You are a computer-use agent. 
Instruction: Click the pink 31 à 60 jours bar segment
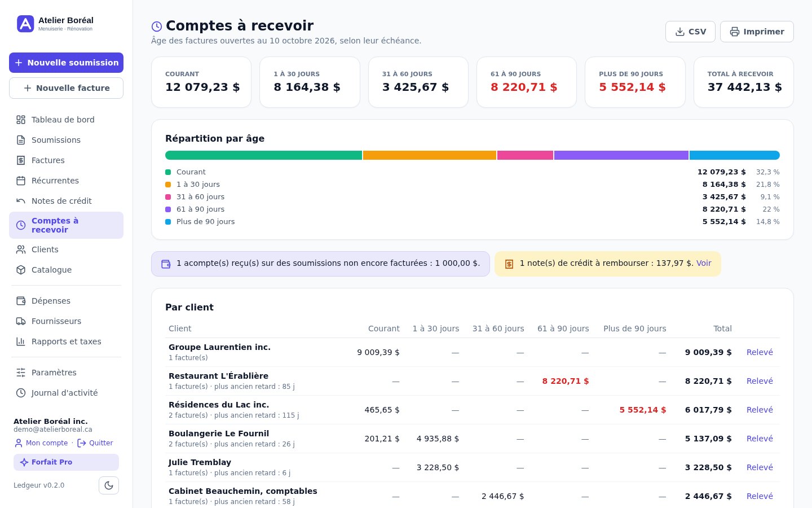[525, 155]
